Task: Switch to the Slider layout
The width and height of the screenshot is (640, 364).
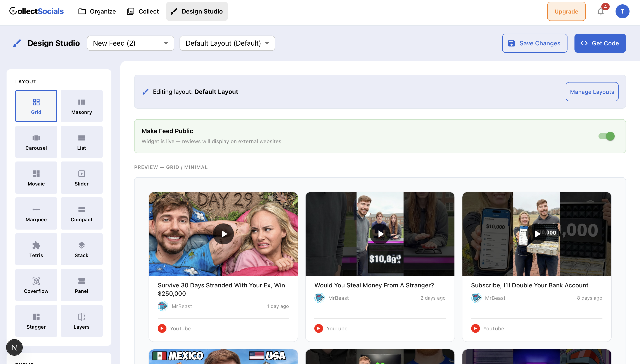Action: (81, 177)
